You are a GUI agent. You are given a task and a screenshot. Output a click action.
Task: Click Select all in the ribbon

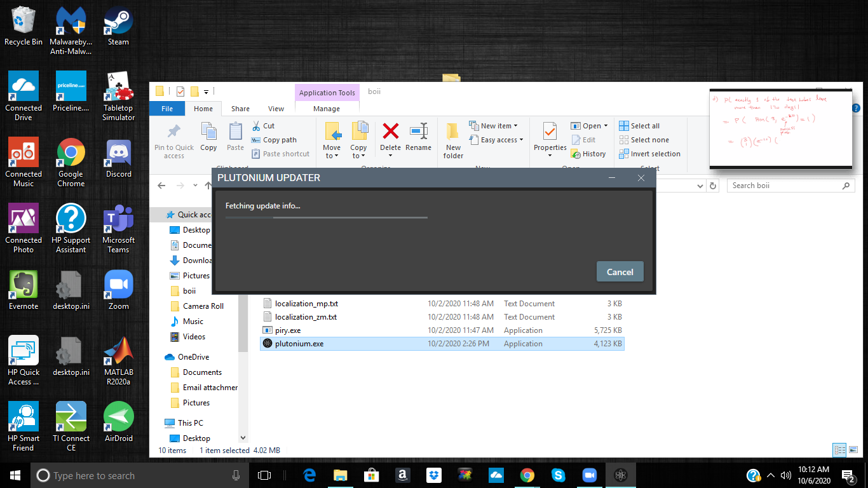pyautogui.click(x=639, y=126)
